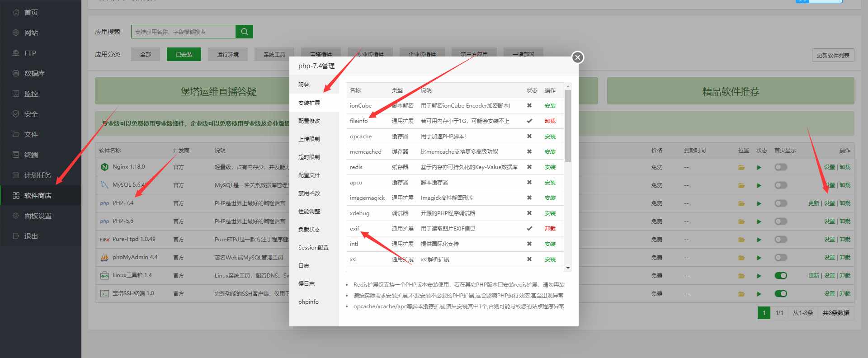The height and width of the screenshot is (358, 868).
Task: Click 卸载 link in 宝塔SSH终端 row
Action: point(845,294)
